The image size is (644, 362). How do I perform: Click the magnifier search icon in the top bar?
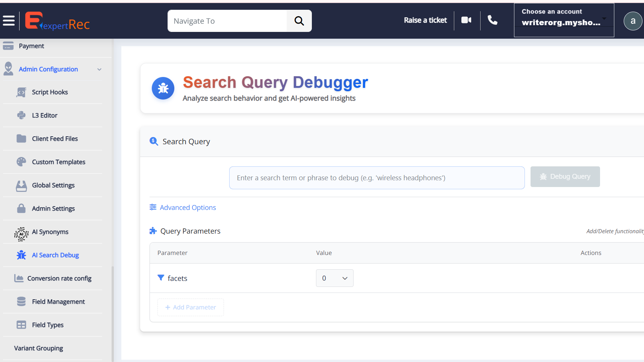click(x=299, y=21)
